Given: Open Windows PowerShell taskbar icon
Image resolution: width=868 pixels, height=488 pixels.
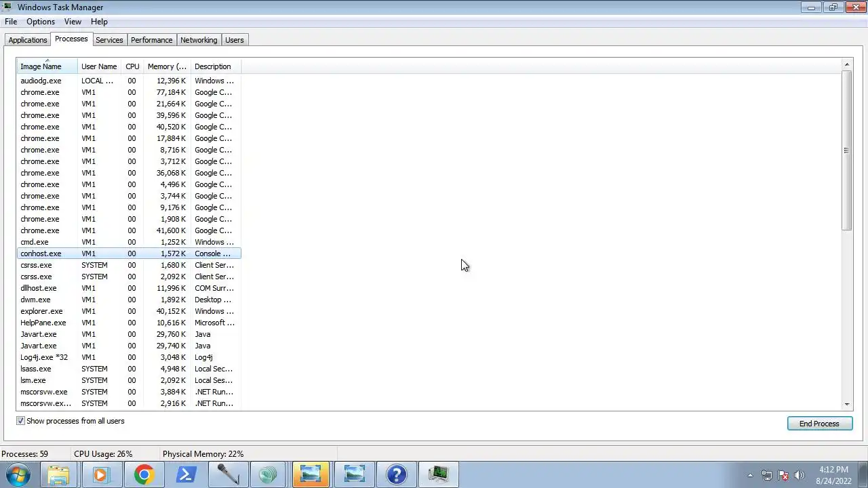Looking at the screenshot, I should (185, 474).
